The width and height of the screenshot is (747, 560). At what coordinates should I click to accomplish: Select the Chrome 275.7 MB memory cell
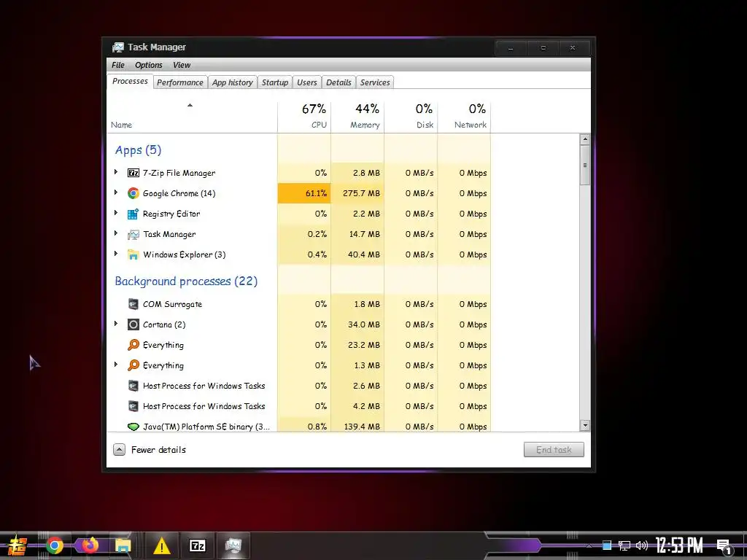click(357, 193)
